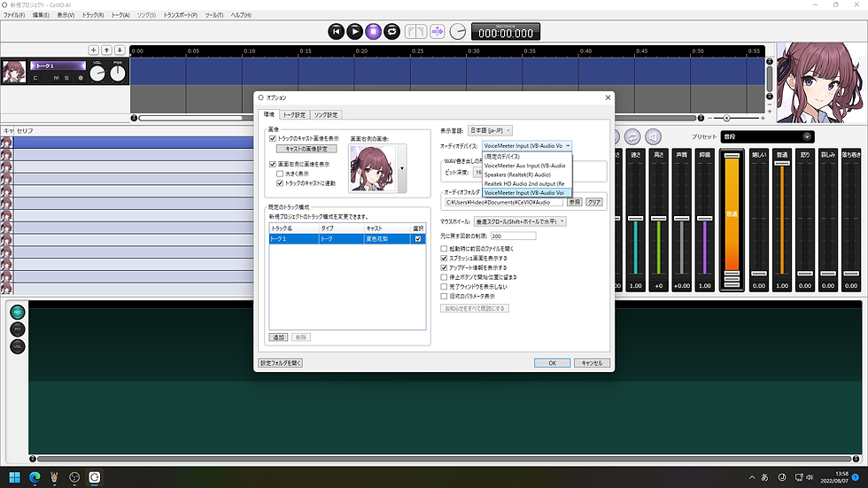The image size is (868, 488).
Task: Enable 停止ボタンで開始位置に留まる checkbox
Action: point(444,277)
